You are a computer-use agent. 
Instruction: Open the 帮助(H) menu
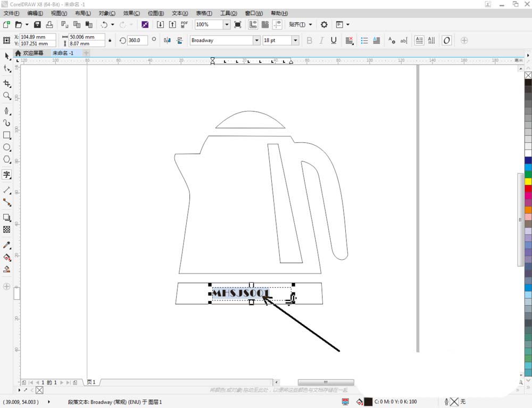coord(279,13)
